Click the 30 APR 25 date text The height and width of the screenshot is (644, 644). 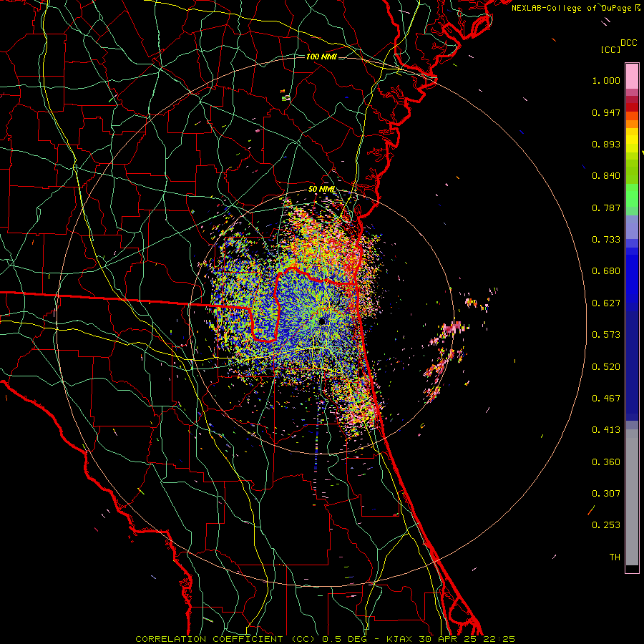449,639
